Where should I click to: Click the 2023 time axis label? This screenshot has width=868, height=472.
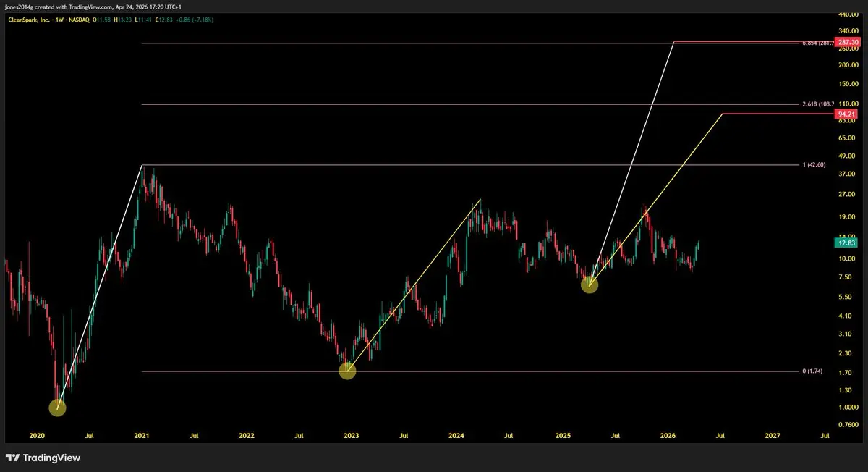click(351, 436)
